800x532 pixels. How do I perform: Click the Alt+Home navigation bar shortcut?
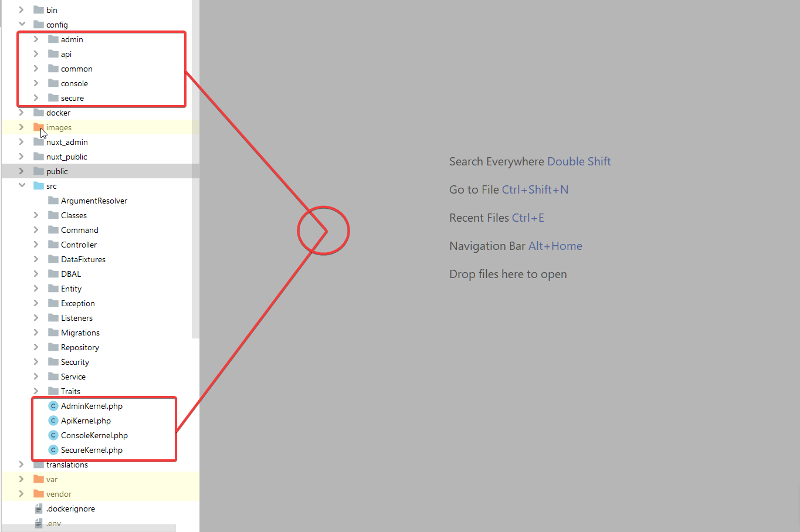click(x=555, y=246)
